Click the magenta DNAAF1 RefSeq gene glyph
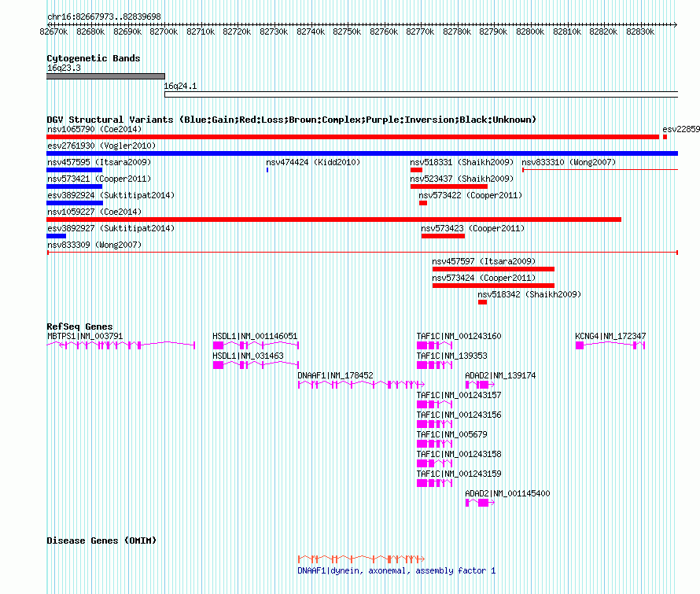The width and height of the screenshot is (700, 594). click(361, 384)
